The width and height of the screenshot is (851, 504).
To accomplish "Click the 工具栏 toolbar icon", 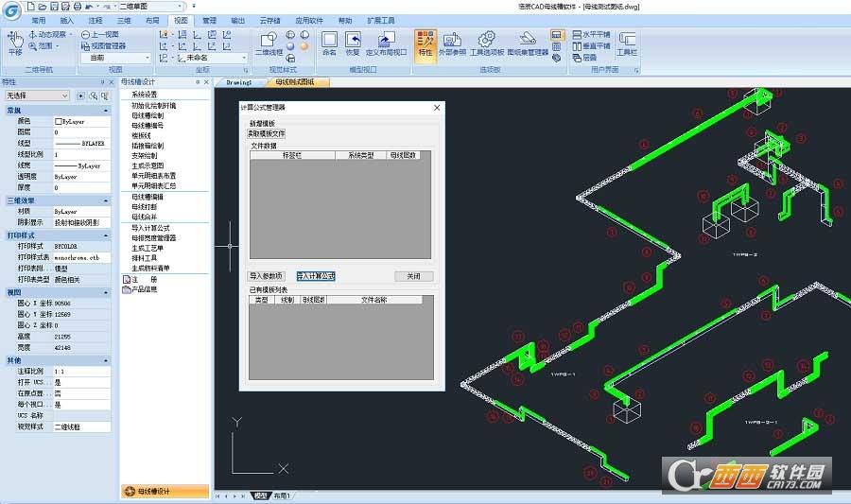I will click(626, 43).
